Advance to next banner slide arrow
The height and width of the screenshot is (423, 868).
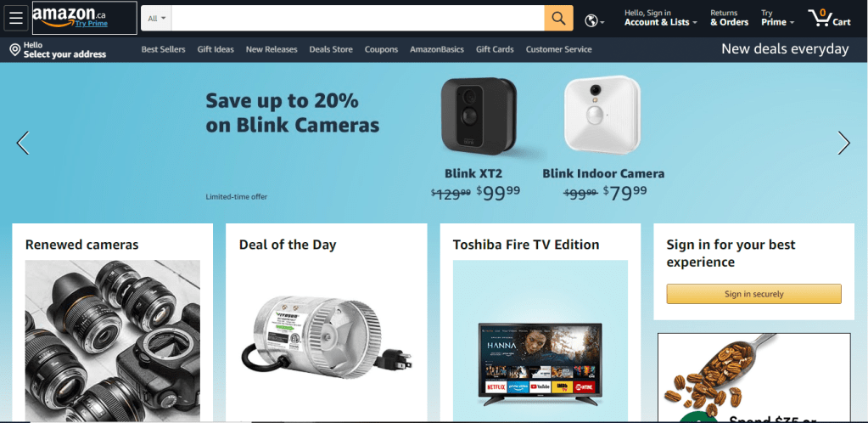(x=843, y=143)
